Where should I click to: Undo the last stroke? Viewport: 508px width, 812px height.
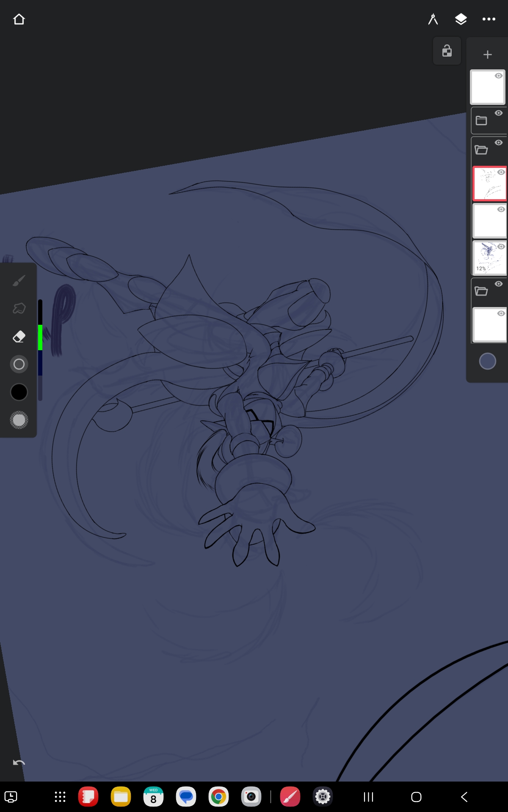tap(19, 763)
